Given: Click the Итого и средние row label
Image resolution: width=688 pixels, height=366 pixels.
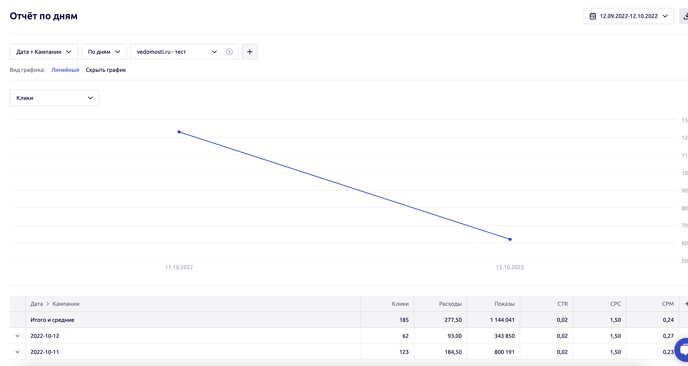Looking at the screenshot, I should tap(52, 320).
